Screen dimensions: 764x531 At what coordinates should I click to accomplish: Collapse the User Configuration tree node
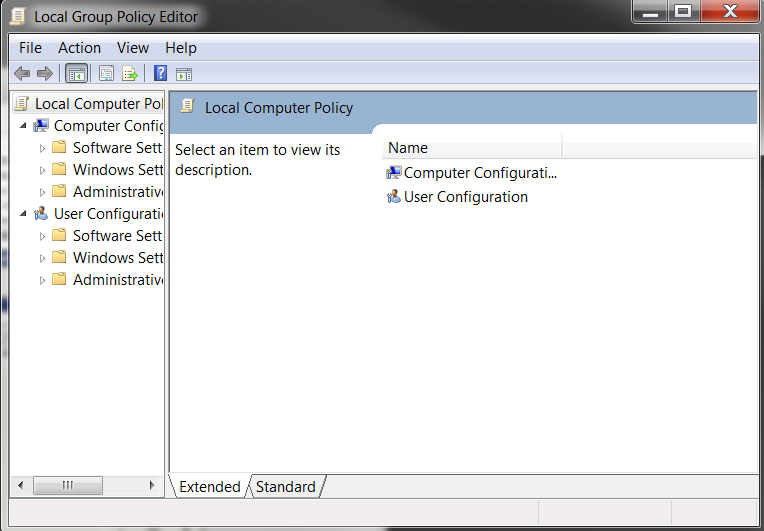[x=23, y=214]
